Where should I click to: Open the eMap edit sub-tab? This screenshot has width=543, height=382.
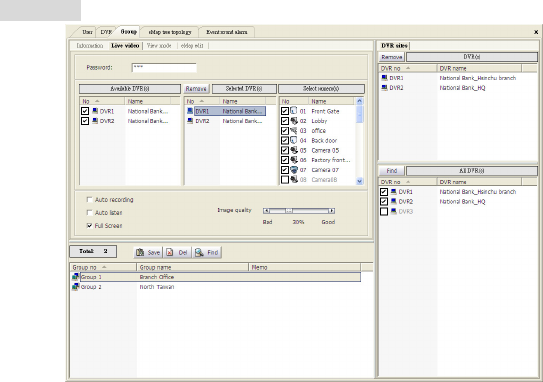point(192,46)
